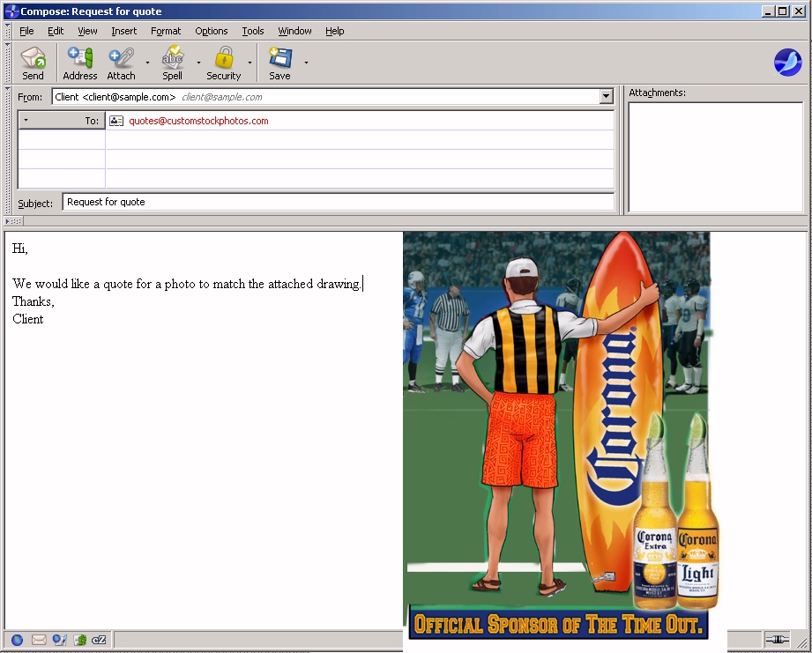Expand the Security button dropdown arrow

250,63
